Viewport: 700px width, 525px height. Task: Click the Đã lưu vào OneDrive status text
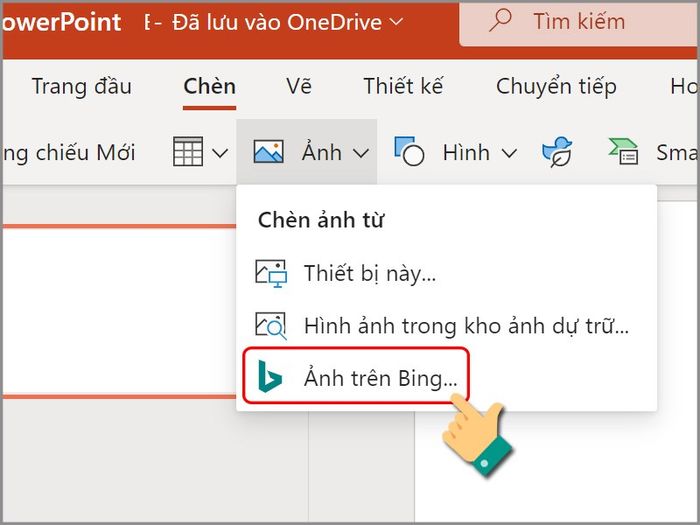(x=277, y=22)
